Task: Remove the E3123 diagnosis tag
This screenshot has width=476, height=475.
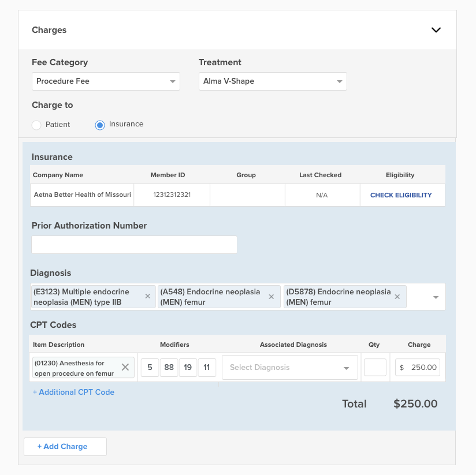Action: coord(148,296)
